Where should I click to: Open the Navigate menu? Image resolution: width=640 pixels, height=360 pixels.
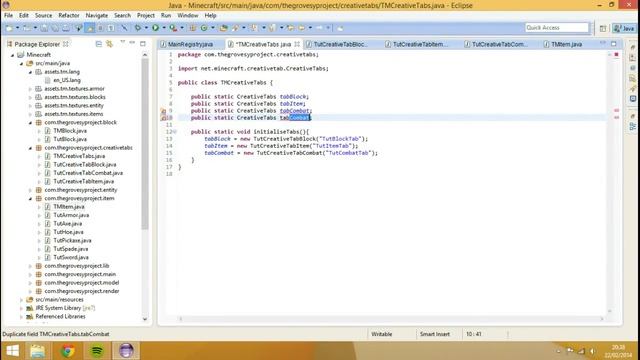pyautogui.click(x=97, y=16)
